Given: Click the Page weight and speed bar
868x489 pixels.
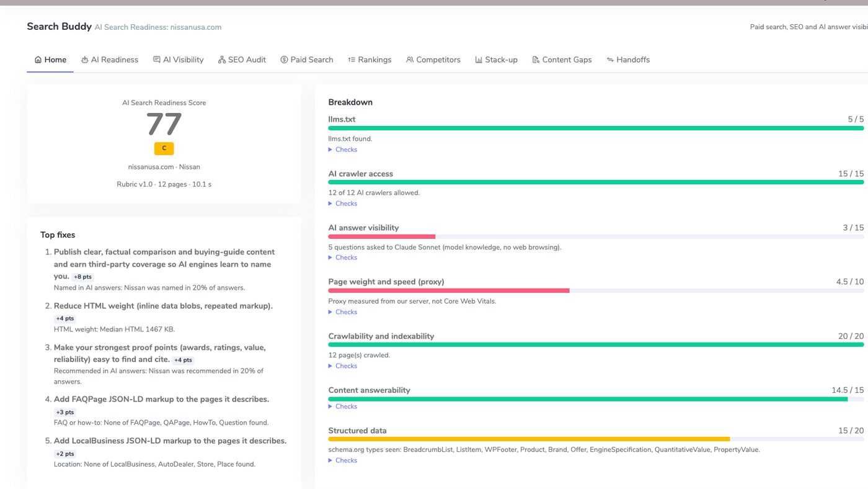Looking at the screenshot, I should [449, 290].
